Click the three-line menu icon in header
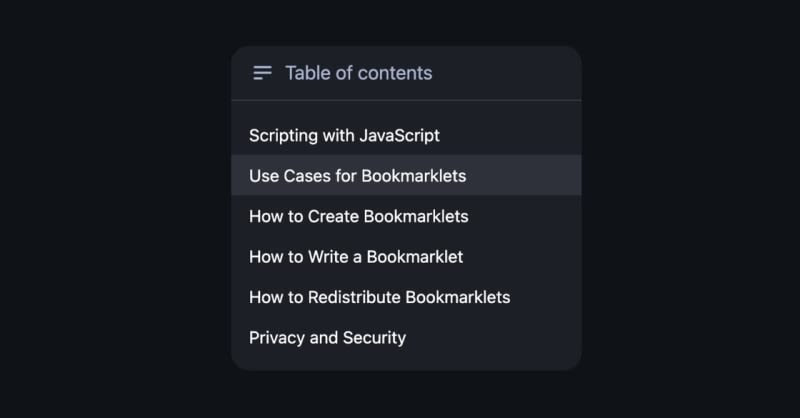Image resolution: width=800 pixels, height=418 pixels. click(x=262, y=73)
